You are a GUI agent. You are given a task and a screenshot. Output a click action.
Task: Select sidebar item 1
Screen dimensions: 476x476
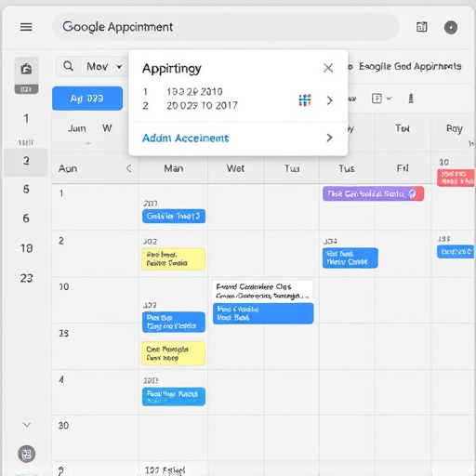[26, 118]
